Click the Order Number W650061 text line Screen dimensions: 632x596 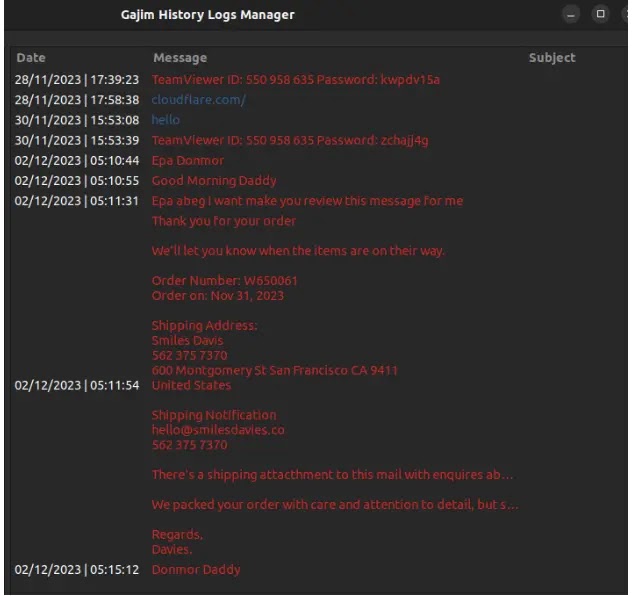point(225,280)
